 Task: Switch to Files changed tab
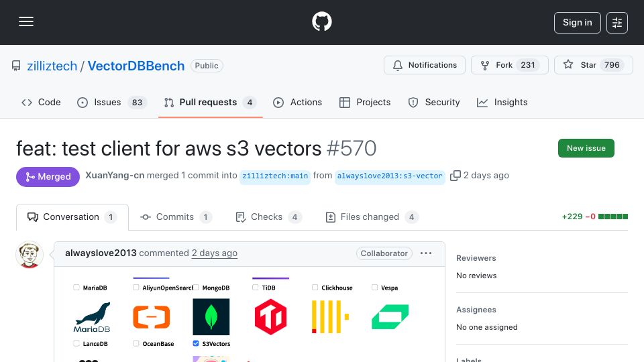(372, 217)
